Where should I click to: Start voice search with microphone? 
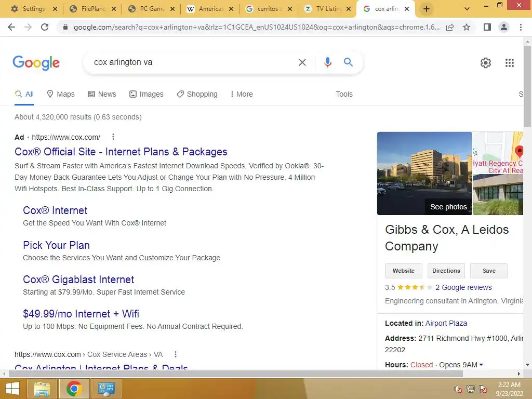(x=327, y=62)
